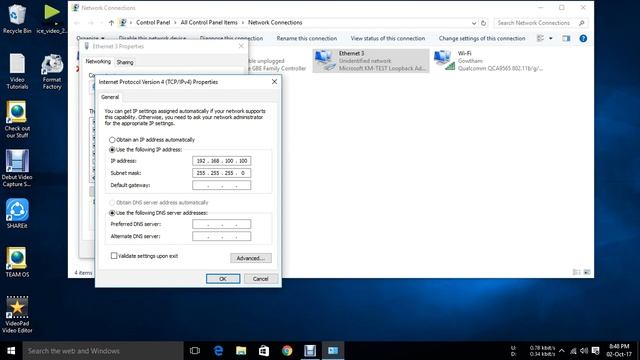Viewport: 640px width, 360px height.
Task: Click the change your view icon
Action: pos(540,38)
